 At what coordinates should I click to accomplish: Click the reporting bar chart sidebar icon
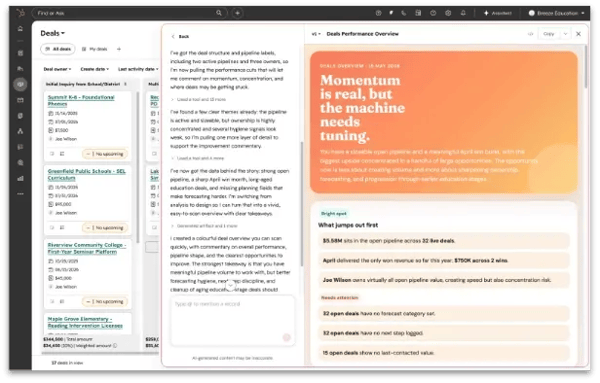[20, 178]
